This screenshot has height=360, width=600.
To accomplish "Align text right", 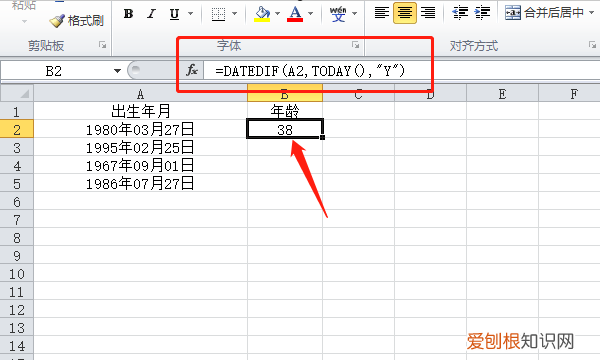I will click(428, 13).
